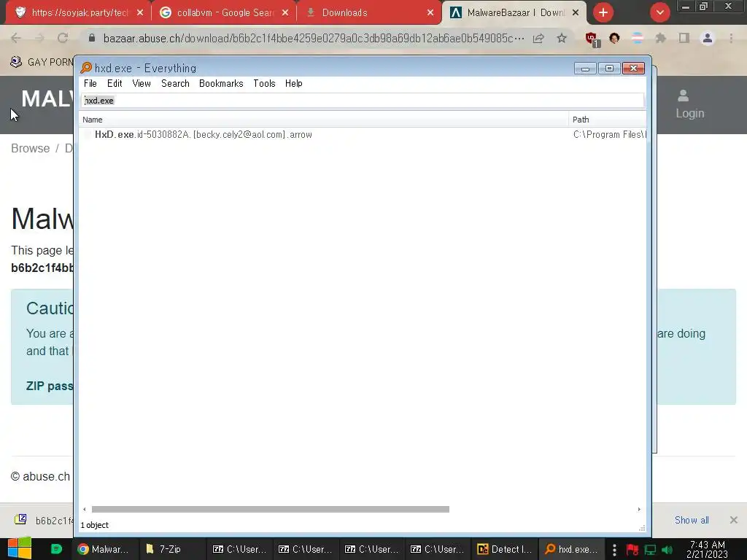Open the Chrome profile icon
Image resolution: width=747 pixels, height=560 pixels.
[708, 38]
